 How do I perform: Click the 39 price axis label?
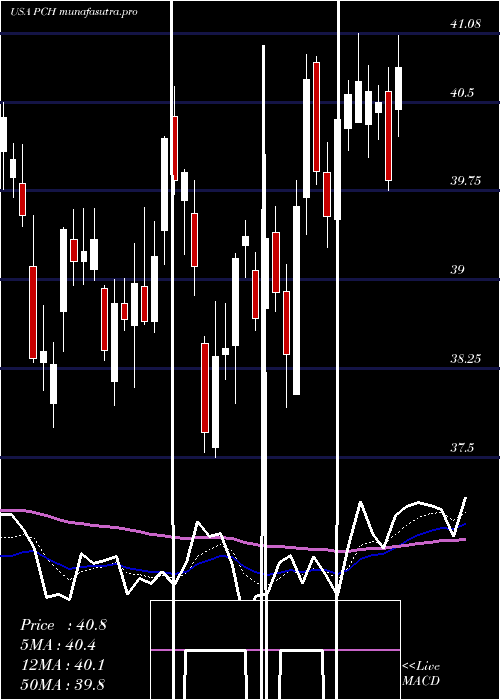coord(458,270)
